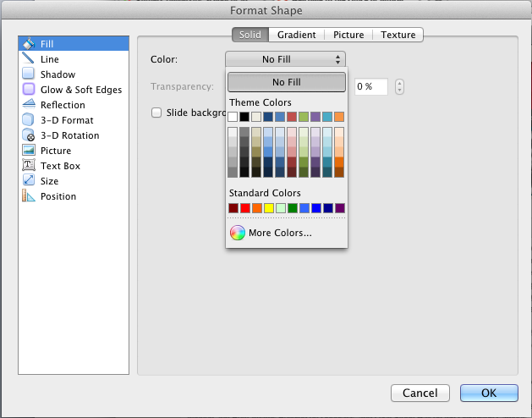The width and height of the screenshot is (532, 418).
Task: Select Size label in sidebar list
Action: click(50, 181)
